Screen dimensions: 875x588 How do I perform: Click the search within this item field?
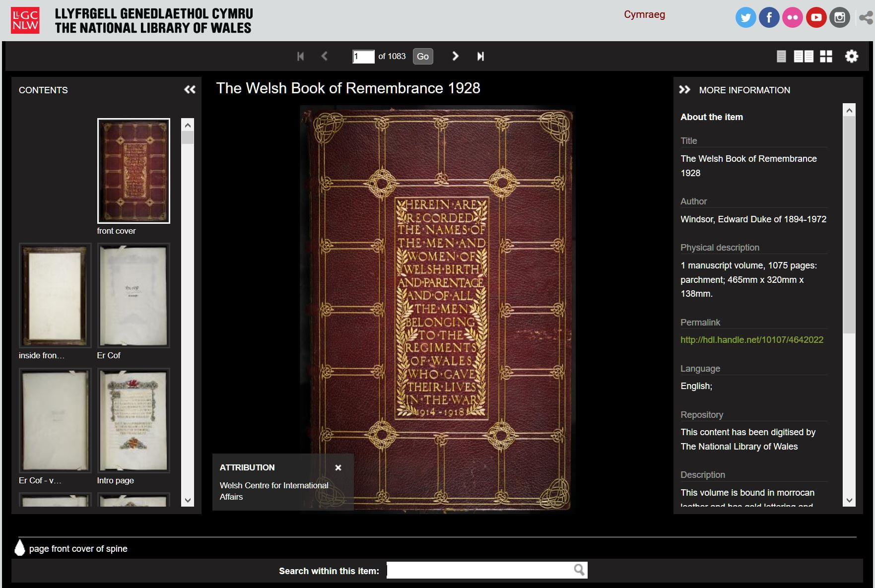(479, 570)
